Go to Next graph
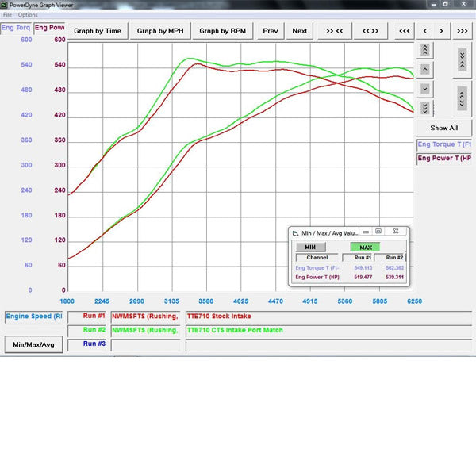 [300, 31]
